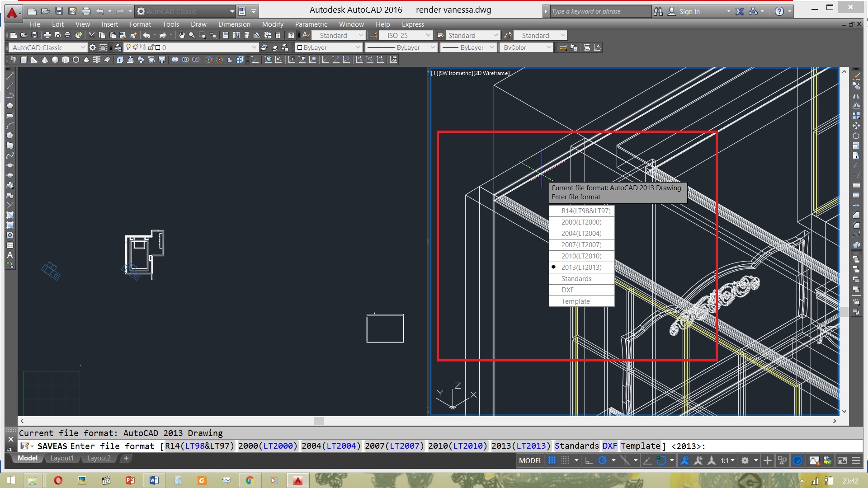Open the Format menu

click(x=140, y=24)
